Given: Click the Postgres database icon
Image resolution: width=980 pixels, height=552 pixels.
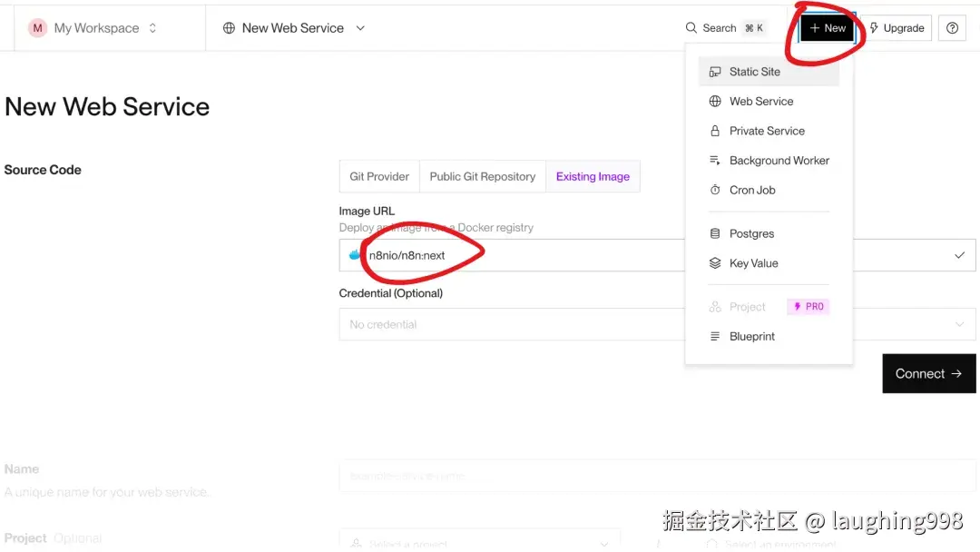Looking at the screenshot, I should pyautogui.click(x=715, y=234).
